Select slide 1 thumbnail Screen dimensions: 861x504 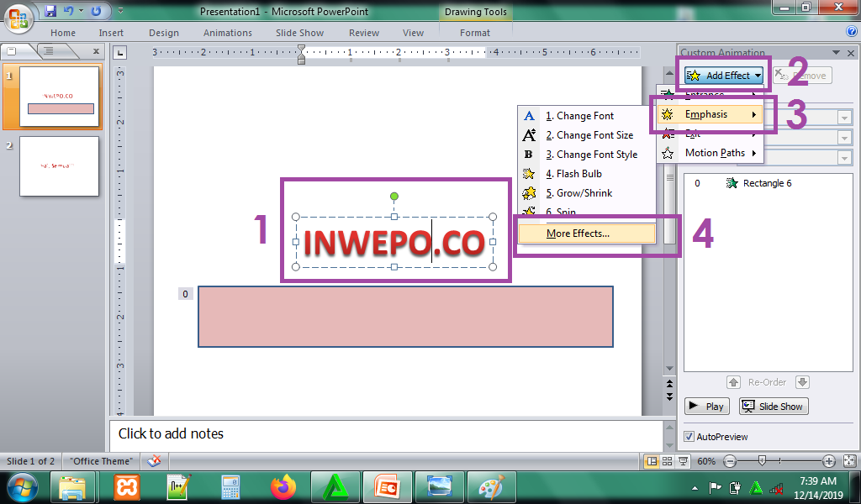(x=60, y=97)
